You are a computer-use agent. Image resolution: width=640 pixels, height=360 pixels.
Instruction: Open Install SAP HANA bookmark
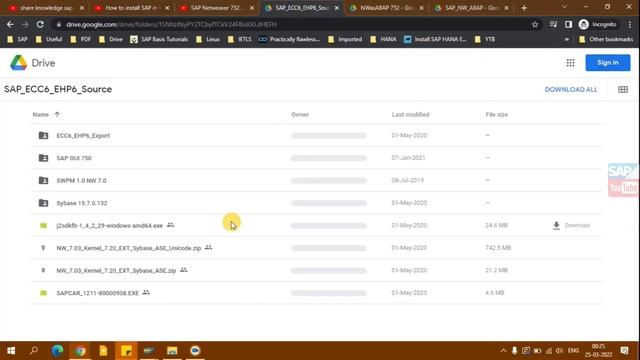coord(435,39)
